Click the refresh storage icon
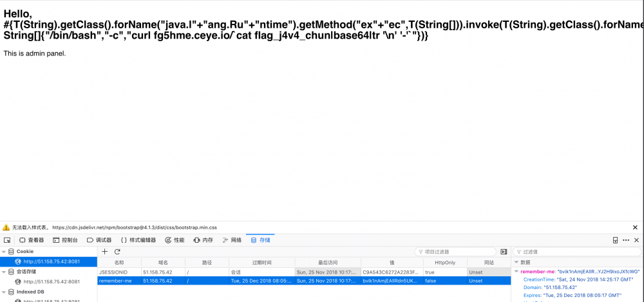The width and height of the screenshot is (644, 302). click(x=117, y=252)
